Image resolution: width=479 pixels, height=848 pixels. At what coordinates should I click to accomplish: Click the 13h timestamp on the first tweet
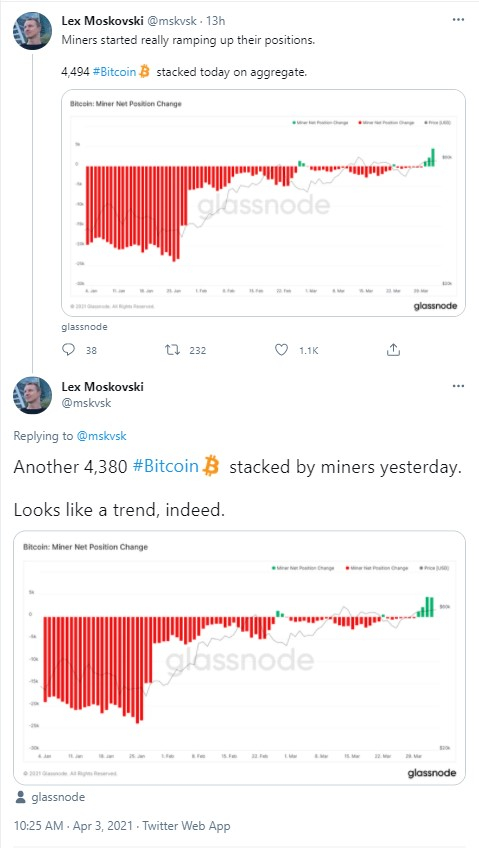tap(216, 21)
